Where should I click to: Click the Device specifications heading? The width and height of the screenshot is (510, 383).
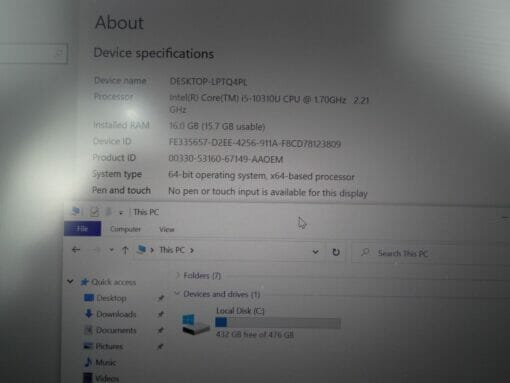point(154,53)
